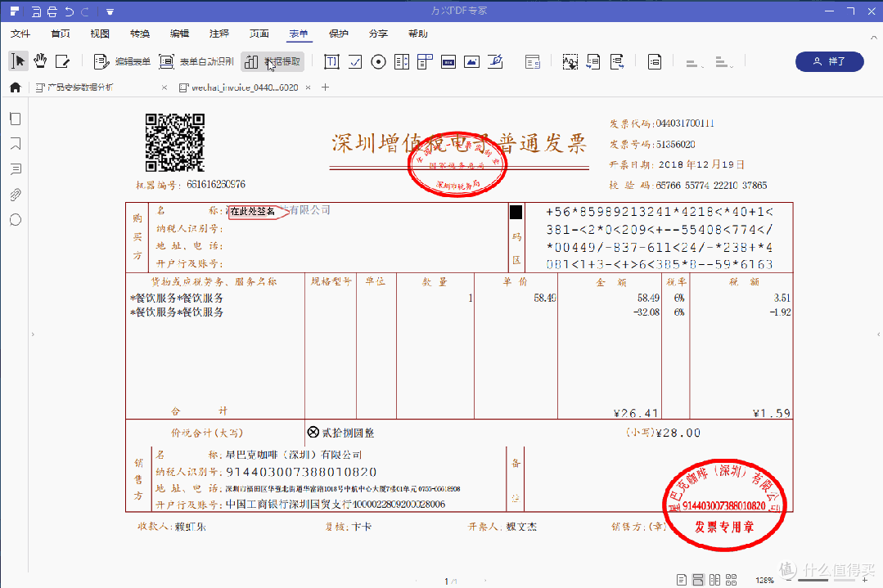883x588 pixels.
Task: Add an image field to form
Action: [472, 61]
